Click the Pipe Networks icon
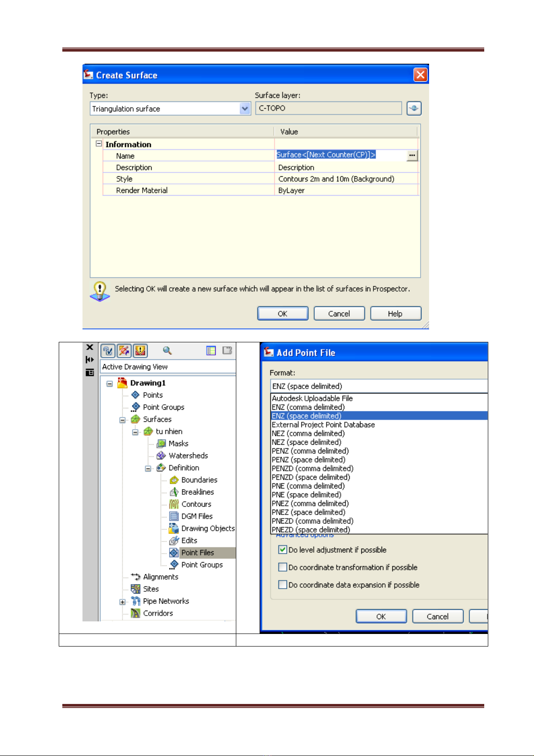The height and width of the screenshot is (756, 534). (135, 601)
